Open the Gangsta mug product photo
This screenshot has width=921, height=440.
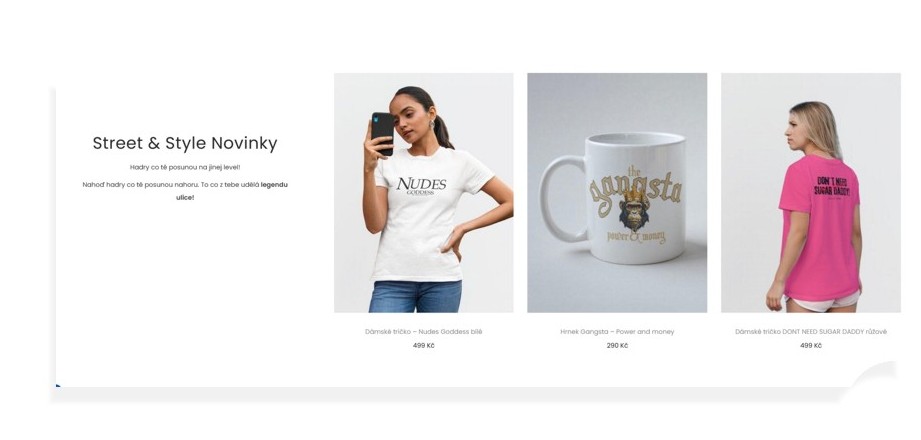pos(617,193)
